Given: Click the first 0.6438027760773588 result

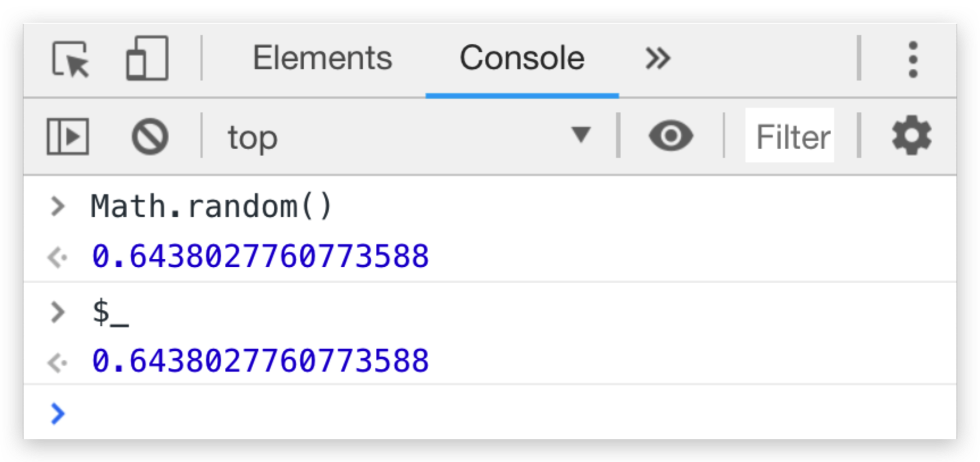Looking at the screenshot, I should pyautogui.click(x=260, y=257).
